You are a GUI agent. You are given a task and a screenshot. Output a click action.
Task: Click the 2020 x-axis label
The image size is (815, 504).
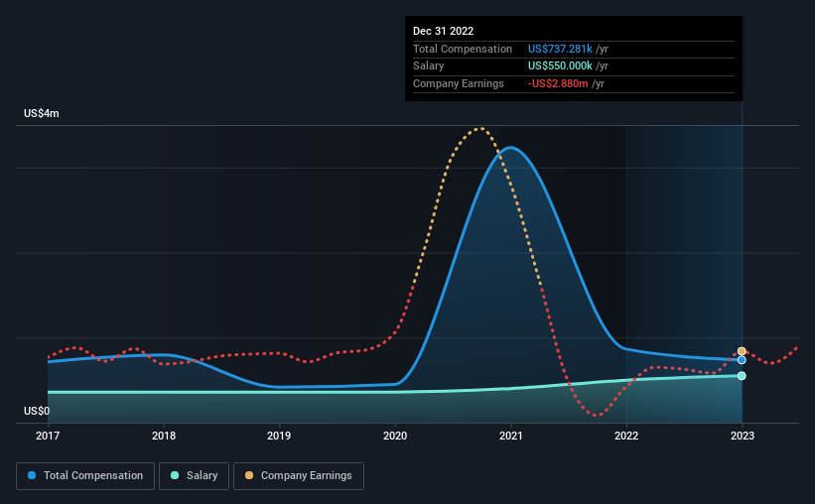tap(395, 436)
